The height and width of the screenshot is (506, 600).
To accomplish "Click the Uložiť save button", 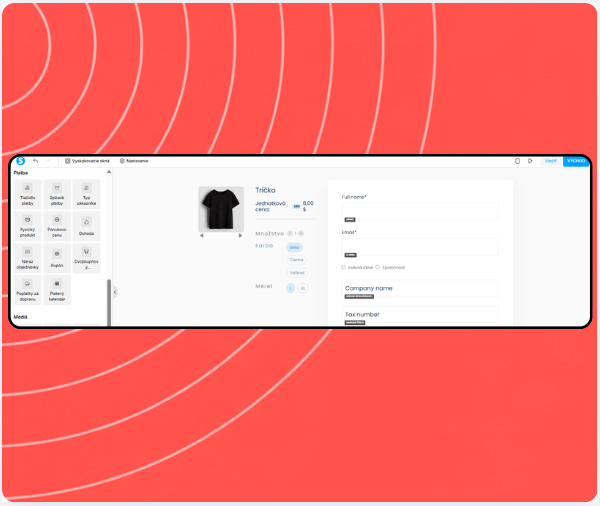I will tap(551, 161).
